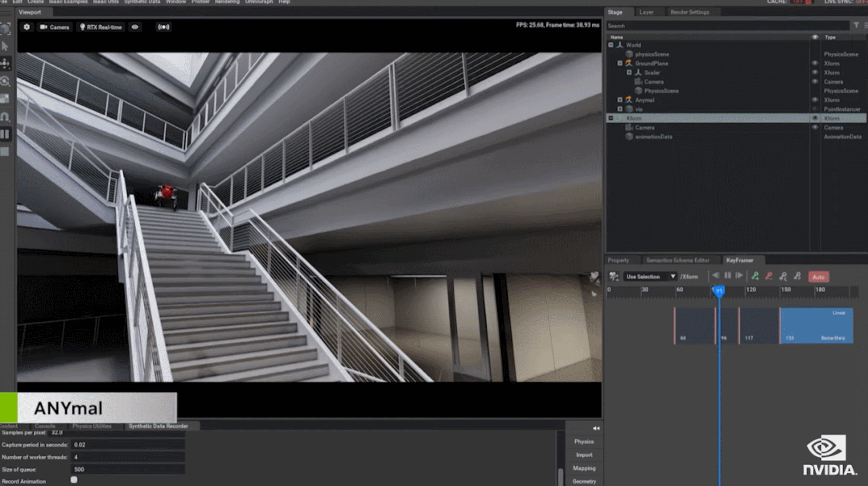
Task: Click the Stage search field
Action: [x=727, y=26]
